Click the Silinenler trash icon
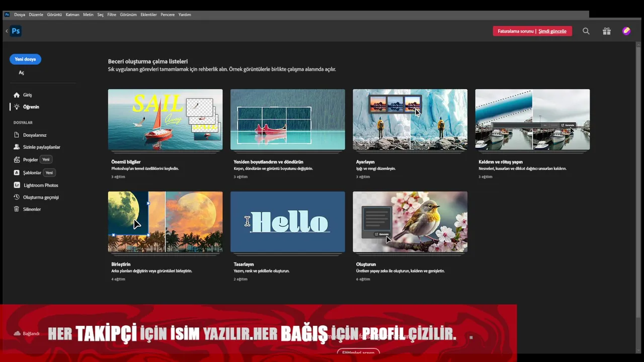The height and width of the screenshot is (362, 644). click(17, 209)
